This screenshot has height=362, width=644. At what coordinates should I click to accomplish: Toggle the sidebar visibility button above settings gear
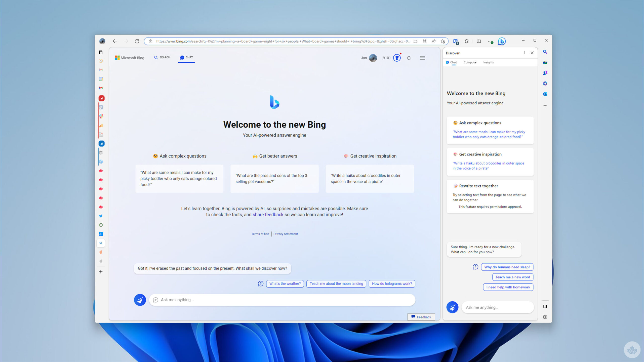[545, 306]
